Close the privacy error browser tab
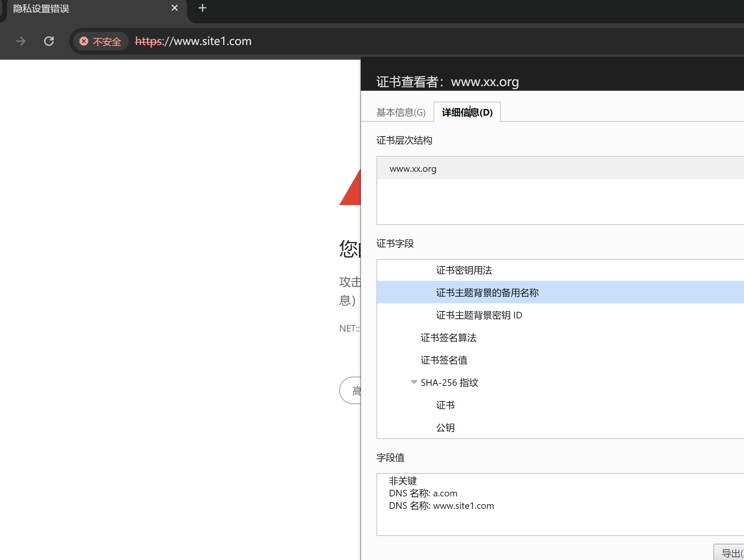Viewport: 744px width, 560px height. 174,8
